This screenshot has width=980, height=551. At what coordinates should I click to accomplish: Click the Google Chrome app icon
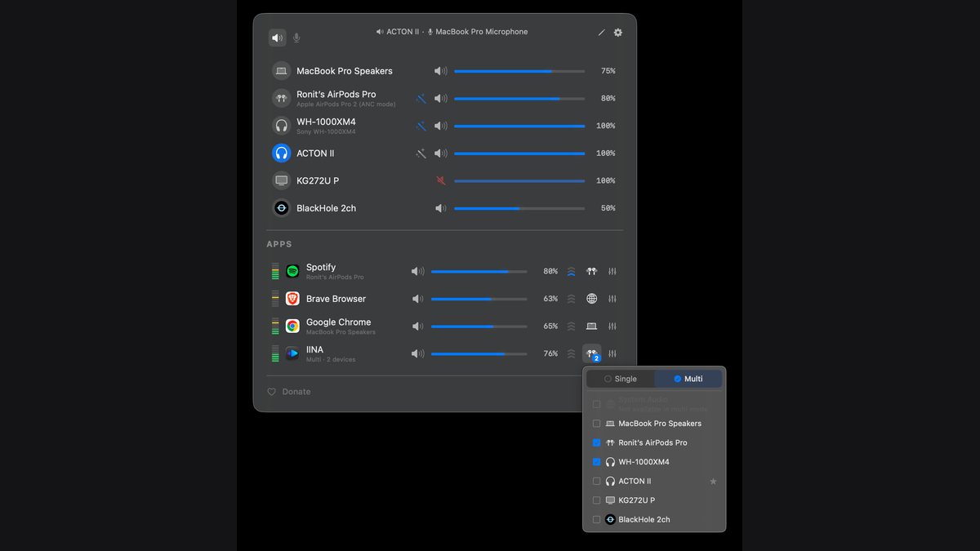pyautogui.click(x=292, y=326)
